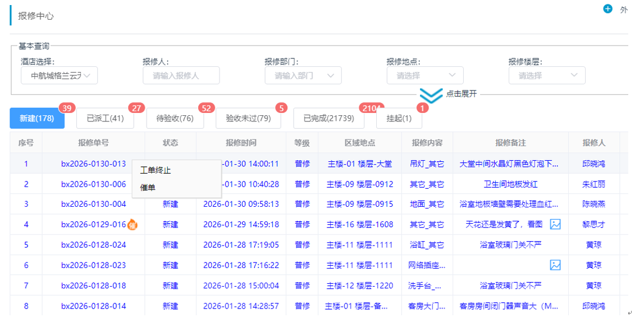Open the hotel selection dropdown
644x322 pixels.
59,75
